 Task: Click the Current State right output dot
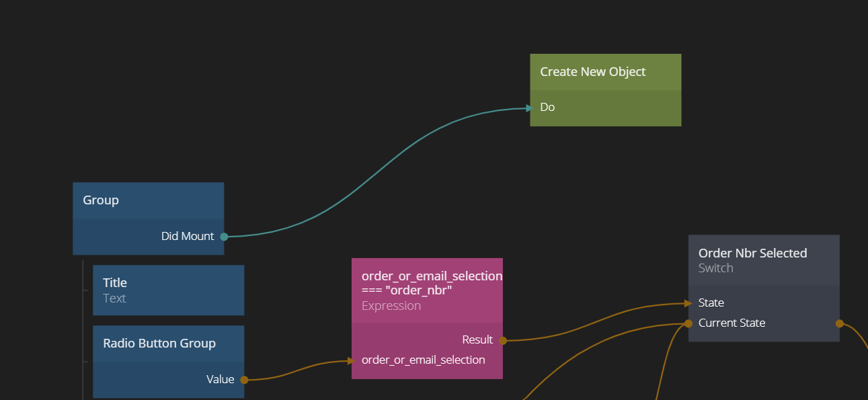tap(839, 323)
